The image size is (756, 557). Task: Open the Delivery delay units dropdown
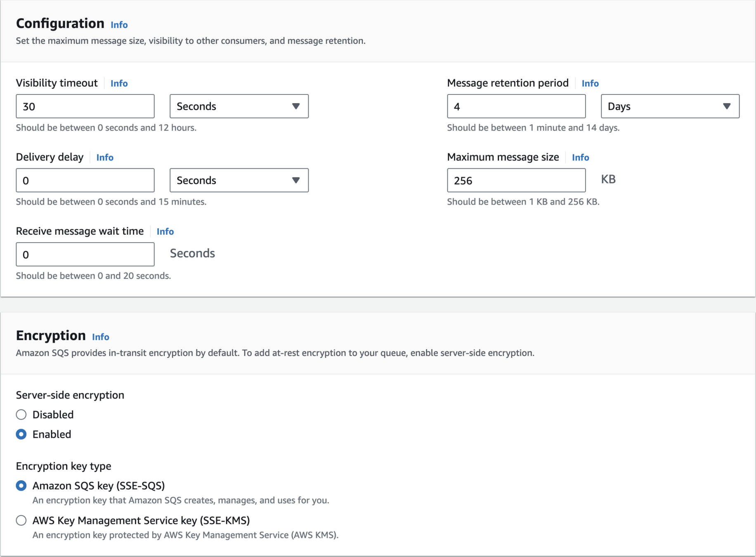(239, 180)
